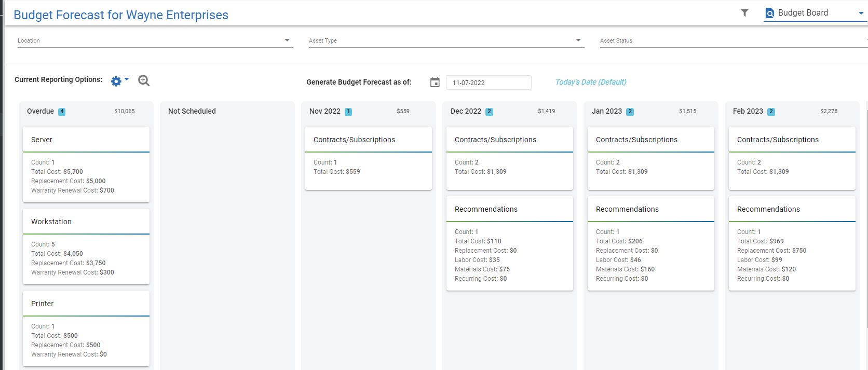Click Feb 2023 Replacement Cost $750

(x=772, y=251)
